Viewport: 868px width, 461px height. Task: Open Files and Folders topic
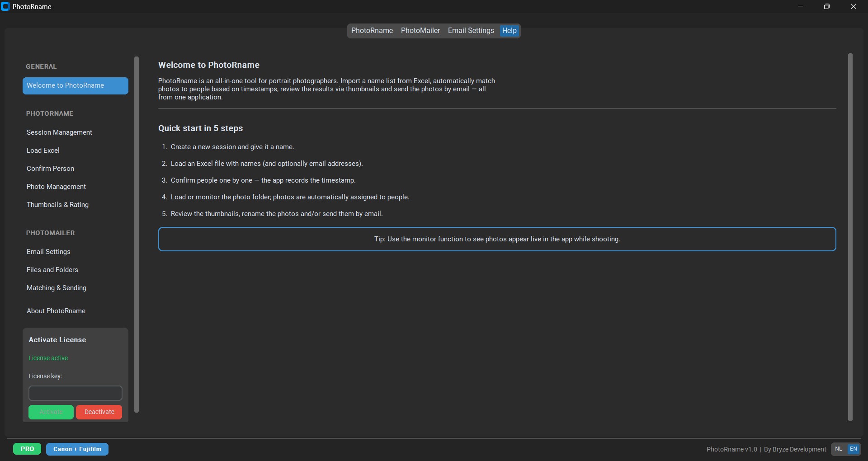point(52,270)
